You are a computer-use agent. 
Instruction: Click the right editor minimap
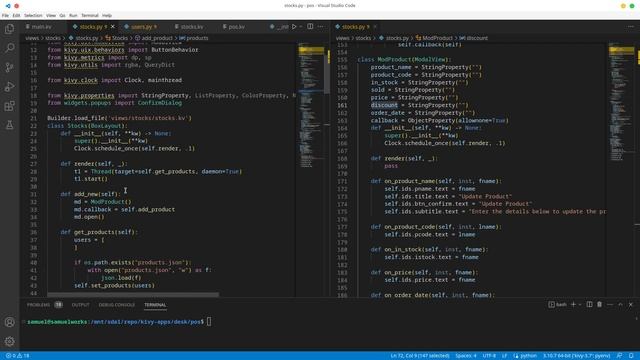click(622, 169)
